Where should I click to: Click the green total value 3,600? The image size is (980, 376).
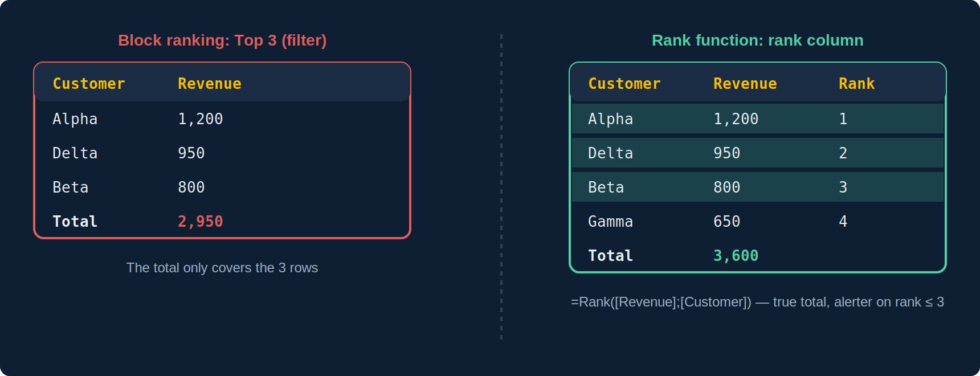tap(736, 256)
